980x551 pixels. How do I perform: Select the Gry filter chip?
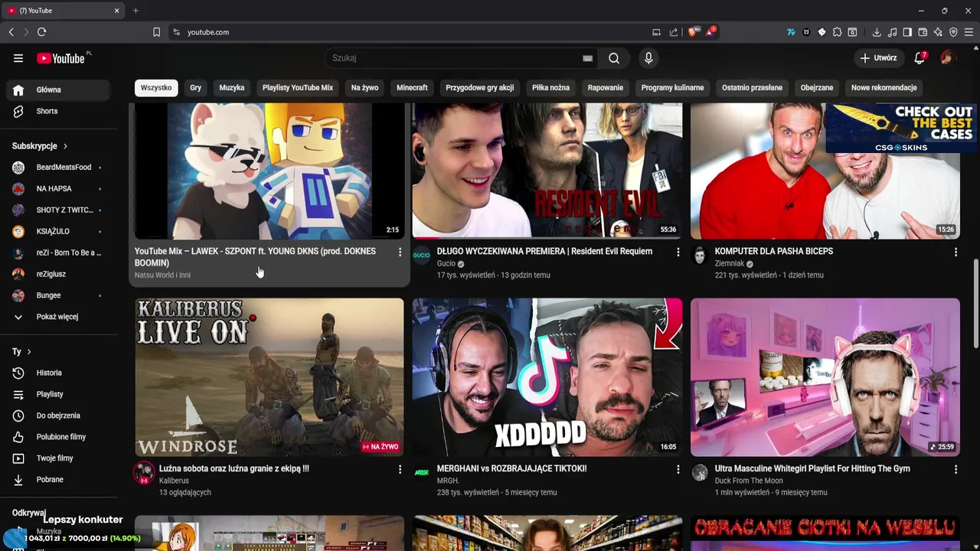click(x=196, y=88)
